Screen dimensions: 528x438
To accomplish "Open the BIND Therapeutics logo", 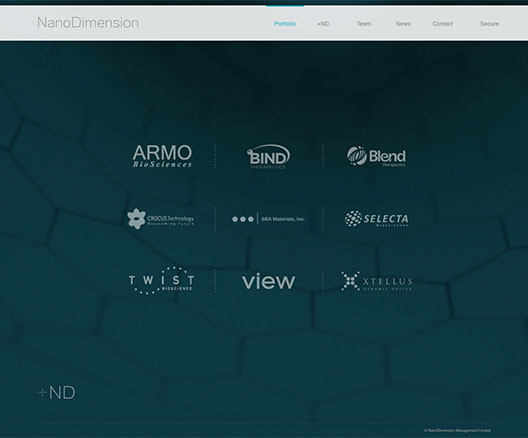I will [268, 157].
